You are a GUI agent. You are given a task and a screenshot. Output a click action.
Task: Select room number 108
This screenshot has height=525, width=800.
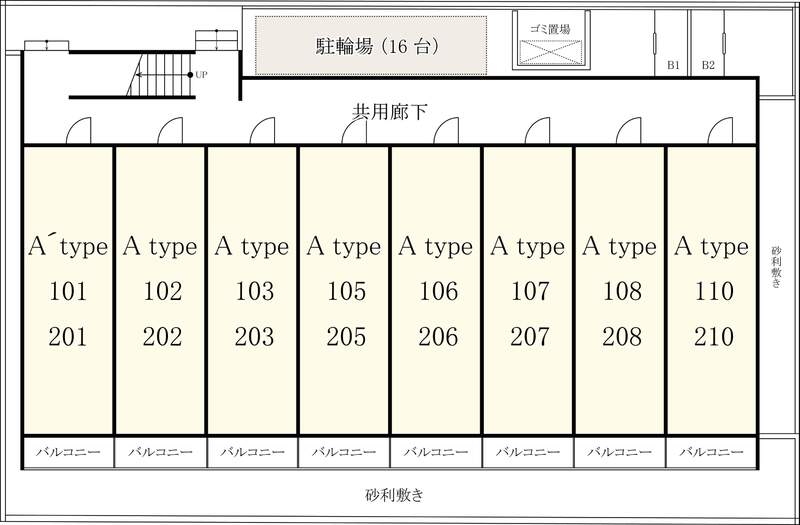click(x=622, y=291)
